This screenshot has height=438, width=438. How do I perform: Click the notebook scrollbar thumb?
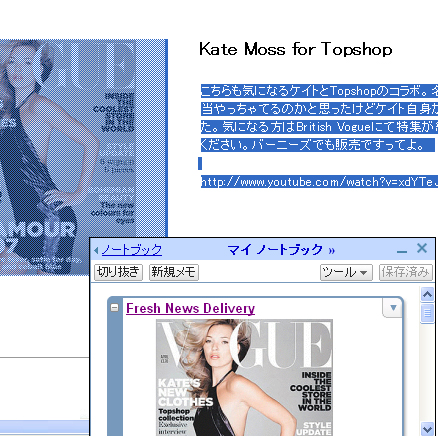tap(427, 313)
